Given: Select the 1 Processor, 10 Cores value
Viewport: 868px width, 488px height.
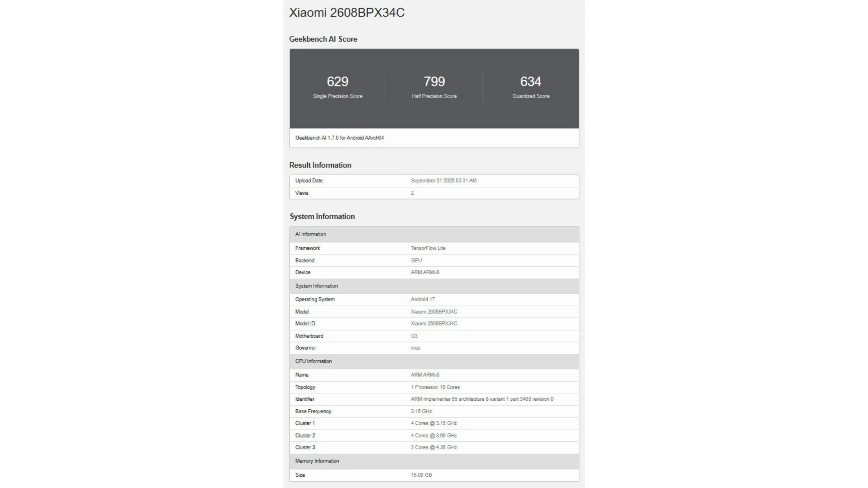Looking at the screenshot, I should [435, 387].
